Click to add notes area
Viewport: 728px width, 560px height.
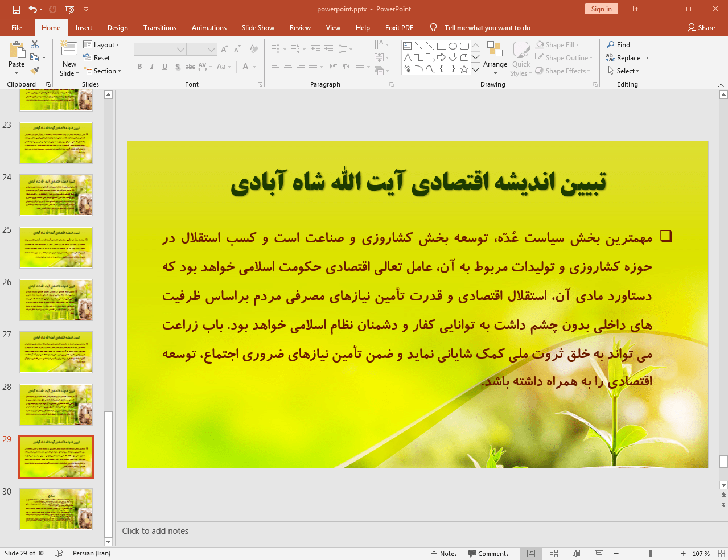point(155,531)
